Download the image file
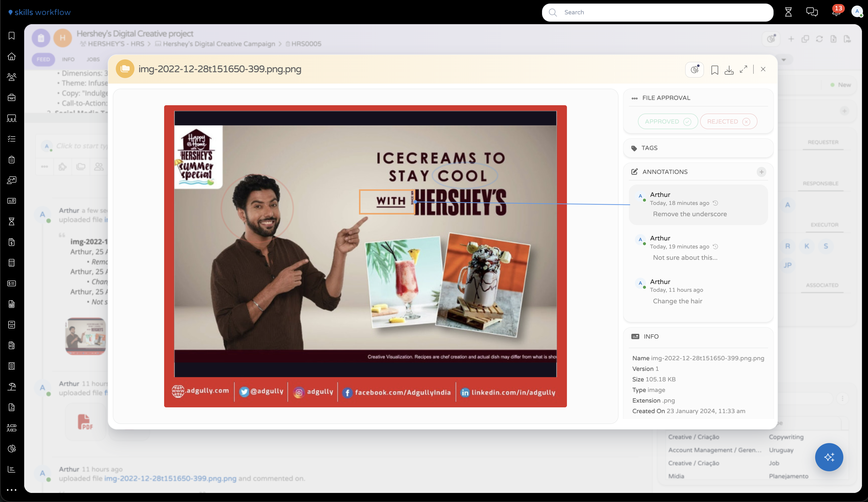The image size is (868, 502). 729,70
